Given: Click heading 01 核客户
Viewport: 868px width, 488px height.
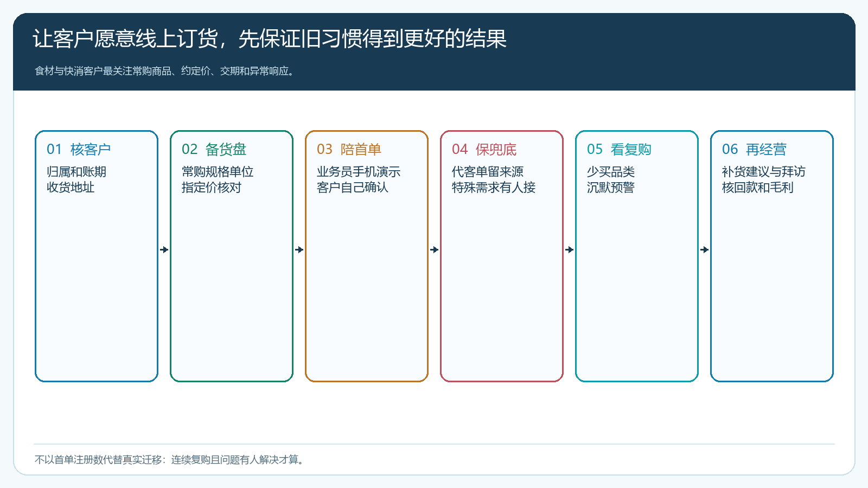Looking at the screenshot, I should coord(79,149).
